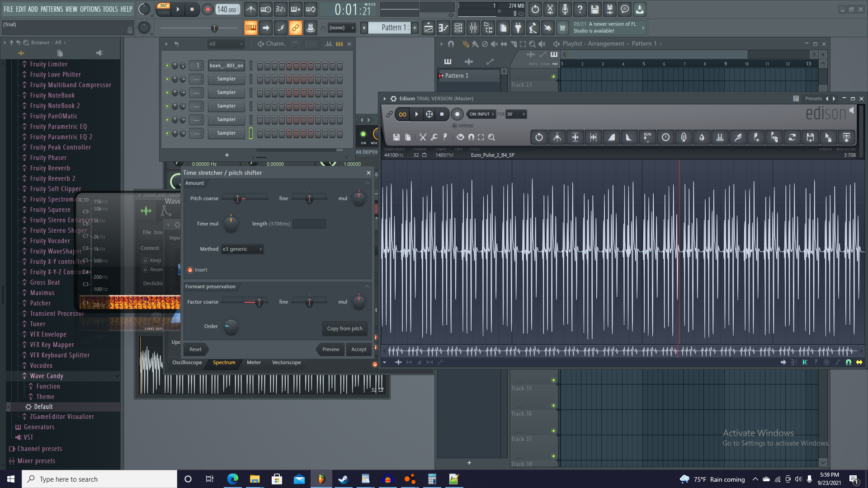Click the Edison wrench tools icon
Screen dimensions: 868x488
coord(434,137)
